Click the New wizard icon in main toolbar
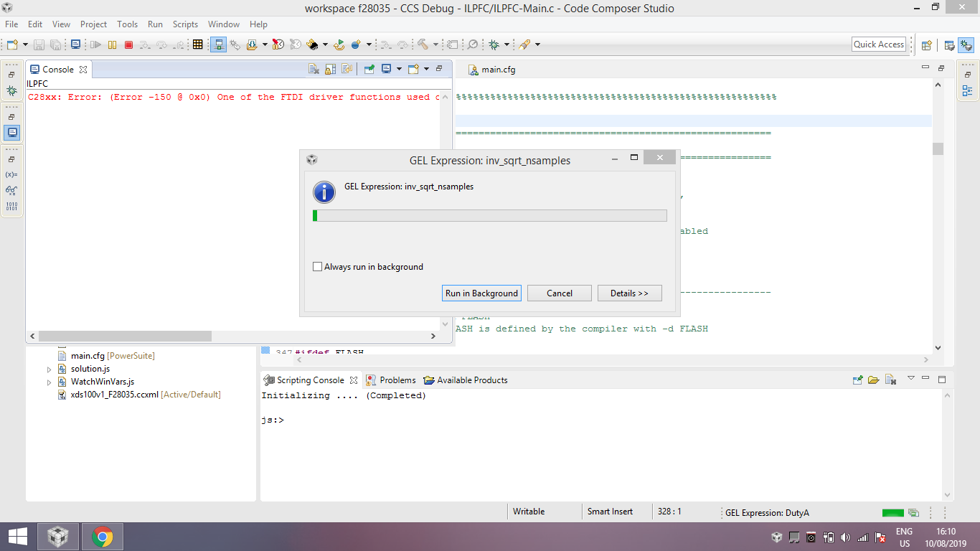The image size is (980, 551). tap(13, 44)
